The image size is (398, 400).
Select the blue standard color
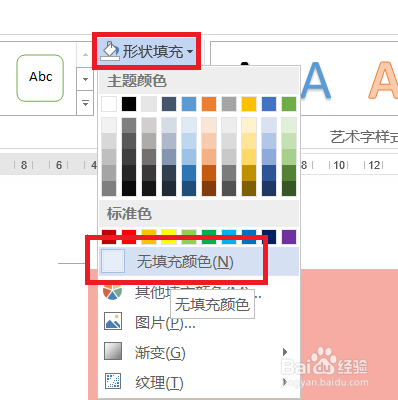click(249, 237)
